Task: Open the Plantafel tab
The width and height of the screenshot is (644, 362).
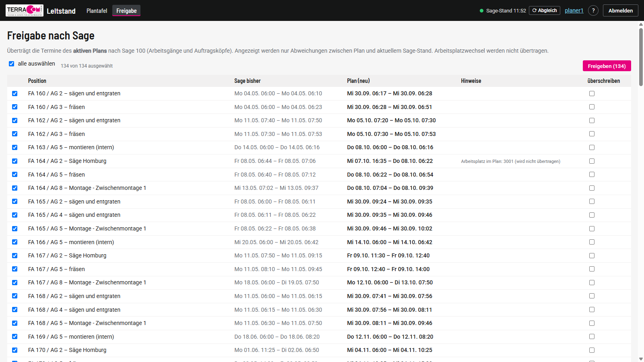Action: point(97,11)
